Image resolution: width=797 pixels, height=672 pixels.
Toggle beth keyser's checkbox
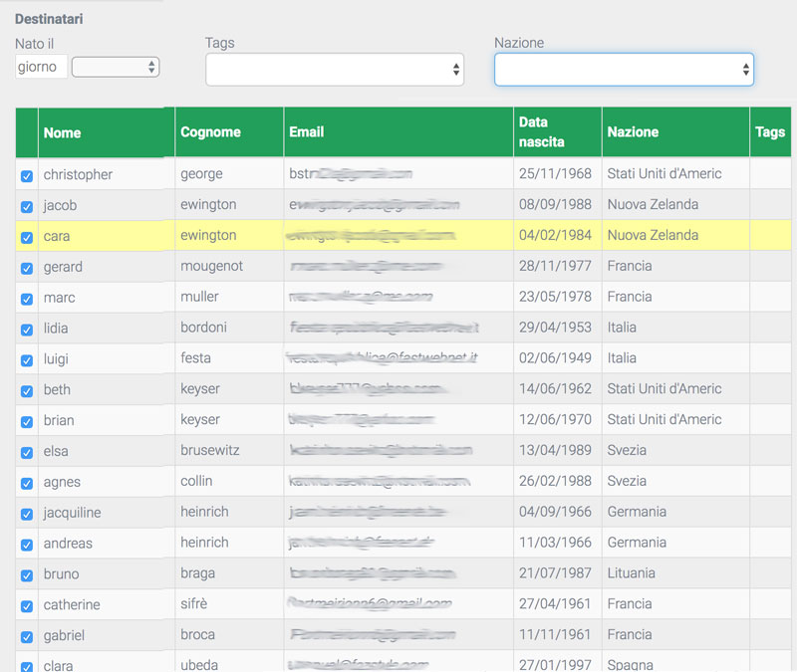27,391
